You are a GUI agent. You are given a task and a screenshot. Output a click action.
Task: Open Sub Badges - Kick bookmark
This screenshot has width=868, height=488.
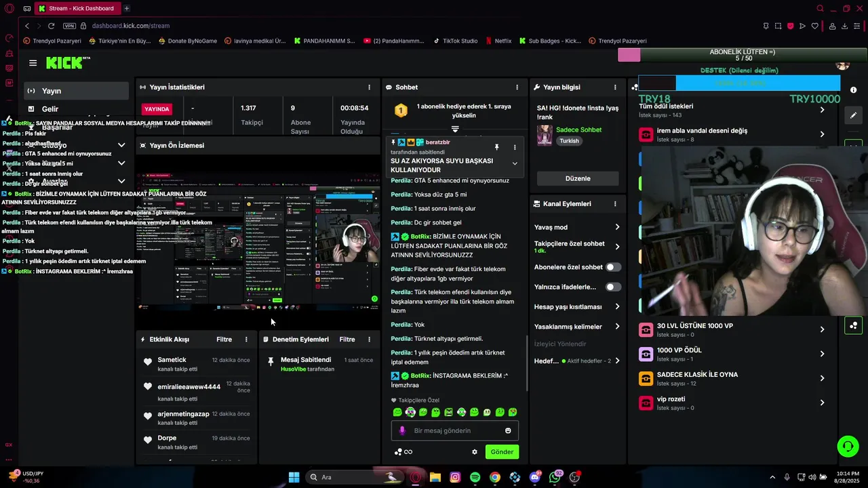[550, 41]
